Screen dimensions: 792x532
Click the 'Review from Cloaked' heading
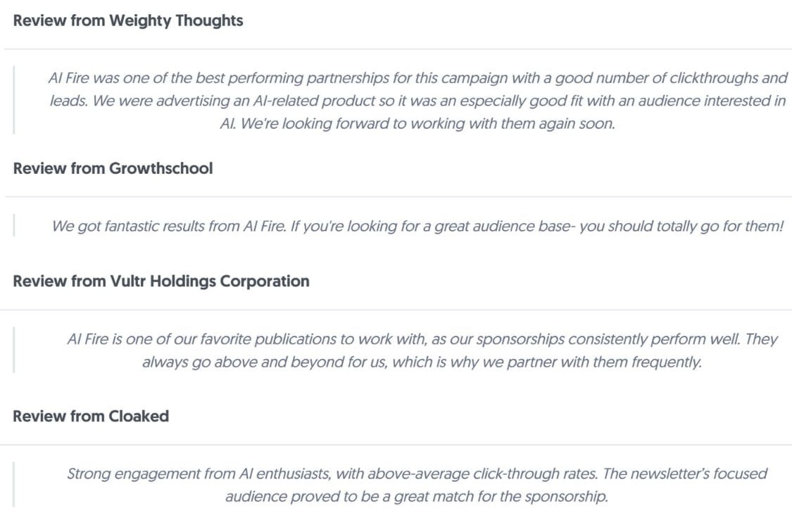point(91,416)
